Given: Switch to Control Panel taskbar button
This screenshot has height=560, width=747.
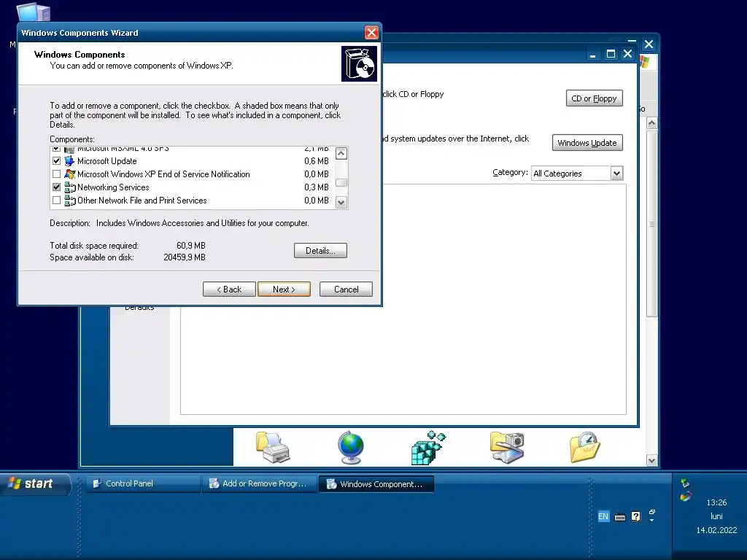Looking at the screenshot, I should tap(143, 484).
